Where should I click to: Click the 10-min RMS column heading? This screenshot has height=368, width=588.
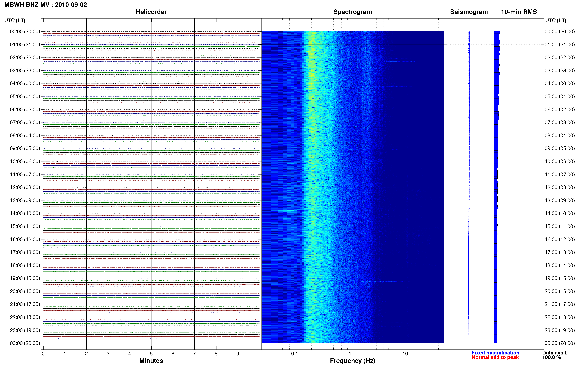[519, 12]
